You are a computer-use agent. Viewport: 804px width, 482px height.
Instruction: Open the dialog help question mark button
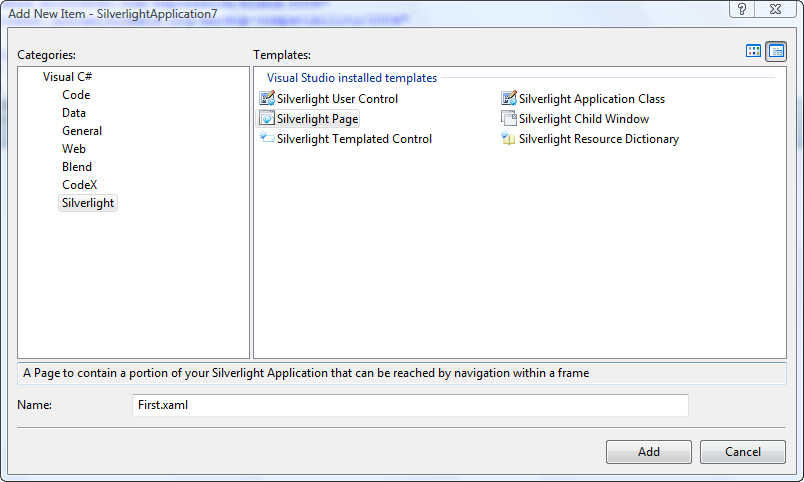[741, 9]
